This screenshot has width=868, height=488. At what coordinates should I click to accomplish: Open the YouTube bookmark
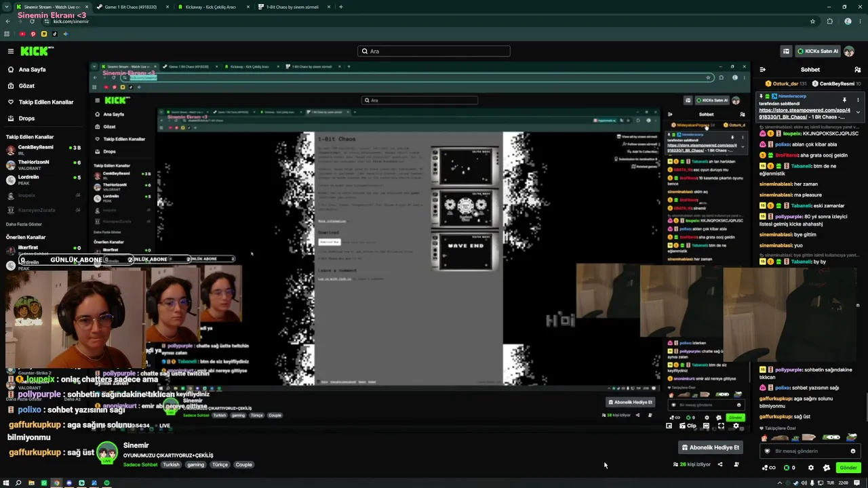[x=22, y=34]
